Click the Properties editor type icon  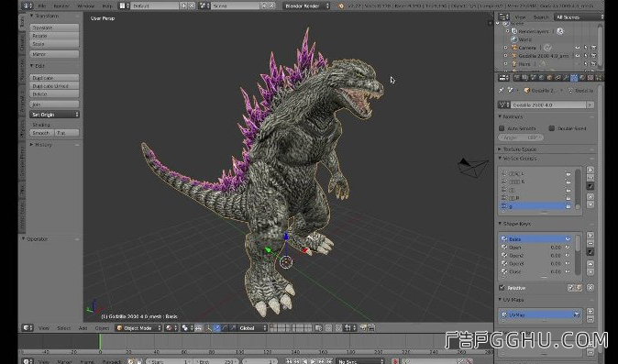(503, 78)
